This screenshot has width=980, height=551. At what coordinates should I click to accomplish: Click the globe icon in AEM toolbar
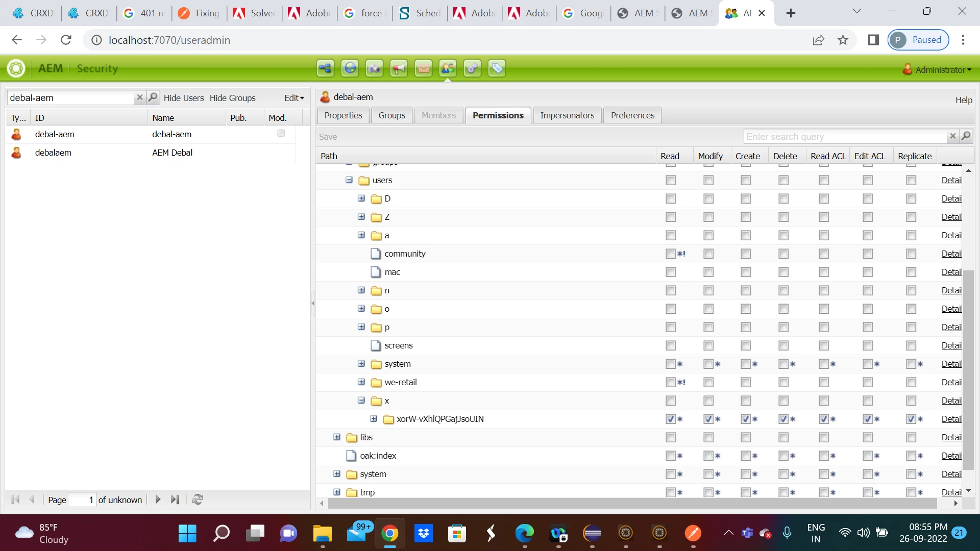coord(350,68)
